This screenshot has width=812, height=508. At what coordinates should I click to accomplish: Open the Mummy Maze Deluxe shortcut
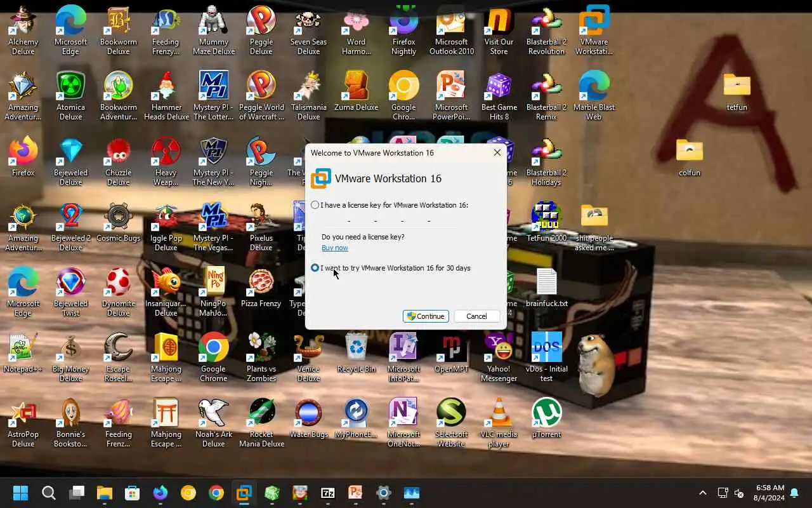point(213,30)
